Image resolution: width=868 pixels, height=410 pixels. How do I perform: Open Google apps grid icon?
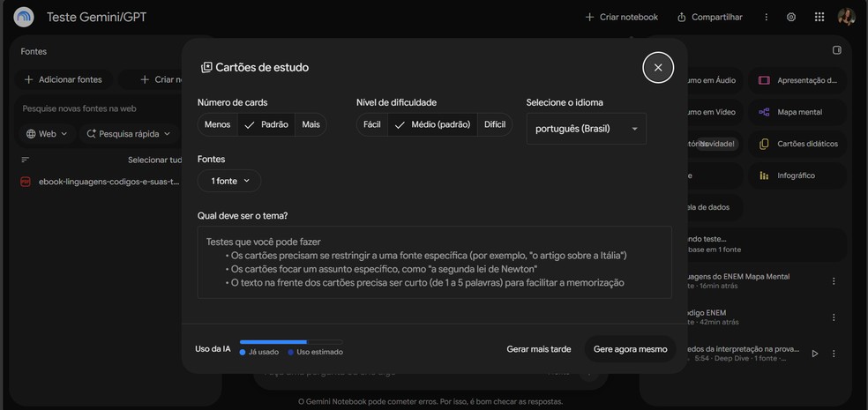click(819, 17)
